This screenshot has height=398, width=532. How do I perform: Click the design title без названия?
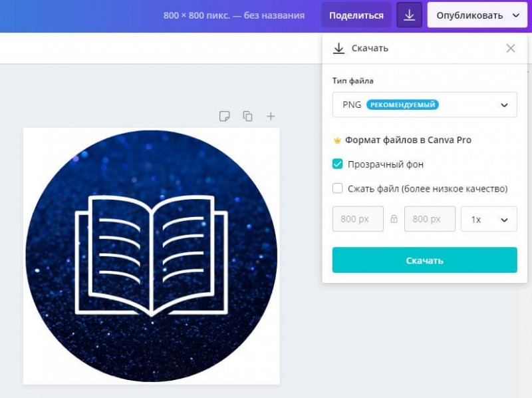click(x=274, y=15)
